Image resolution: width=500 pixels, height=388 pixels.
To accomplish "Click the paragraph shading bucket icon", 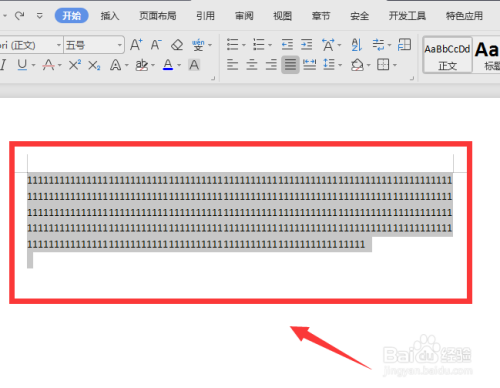I will (x=357, y=65).
